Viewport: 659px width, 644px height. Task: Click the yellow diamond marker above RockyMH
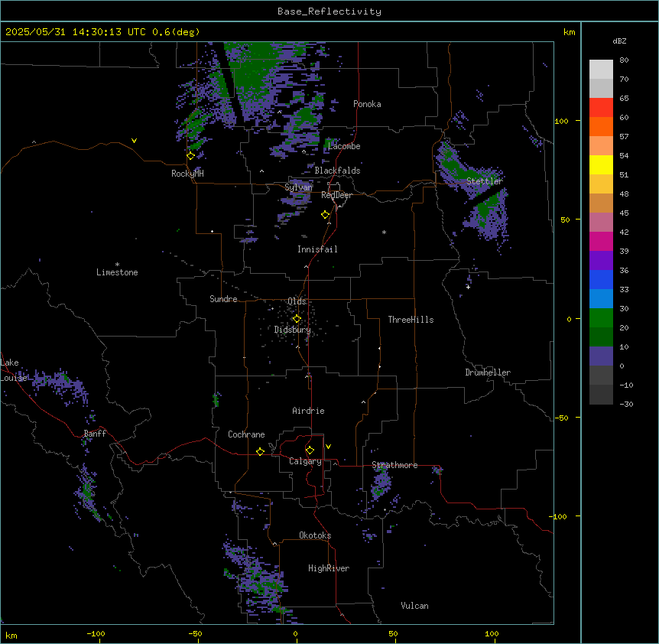pyautogui.click(x=191, y=155)
